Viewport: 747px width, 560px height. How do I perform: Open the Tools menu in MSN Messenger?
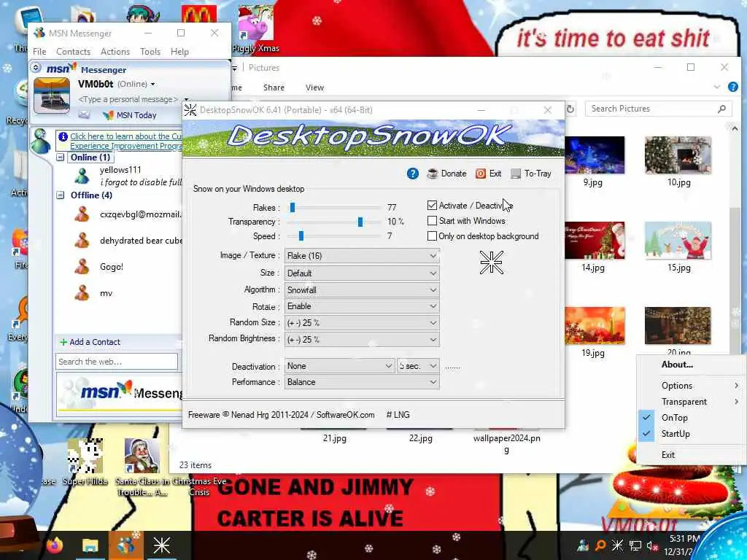(x=150, y=52)
